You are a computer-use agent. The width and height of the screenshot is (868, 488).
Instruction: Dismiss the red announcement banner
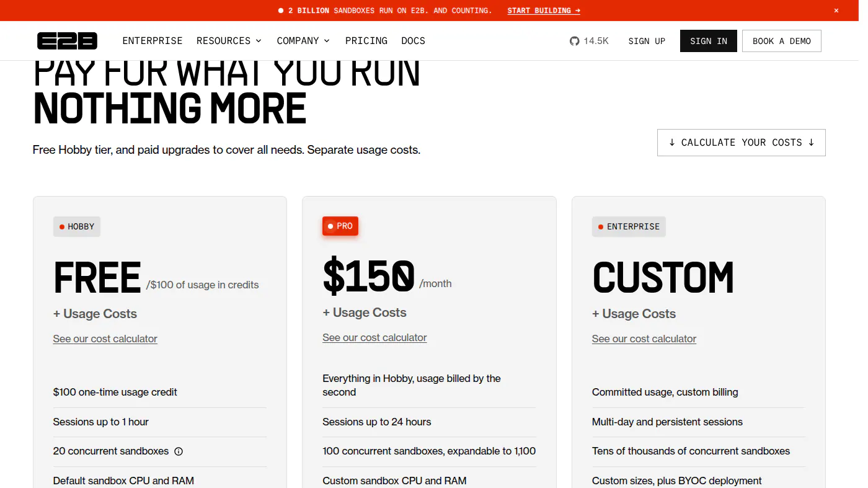[836, 11]
